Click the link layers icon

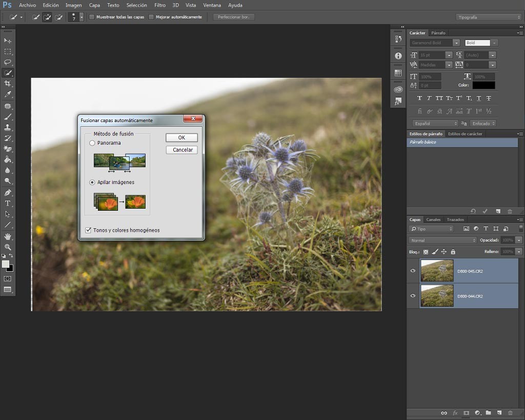tap(444, 413)
